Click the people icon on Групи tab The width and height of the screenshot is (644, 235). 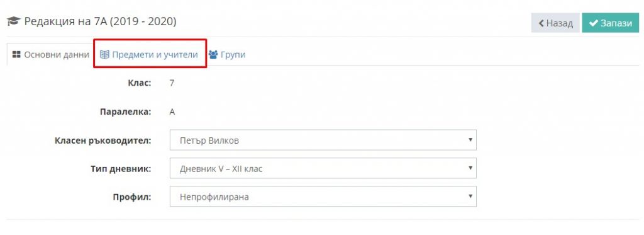(x=213, y=54)
